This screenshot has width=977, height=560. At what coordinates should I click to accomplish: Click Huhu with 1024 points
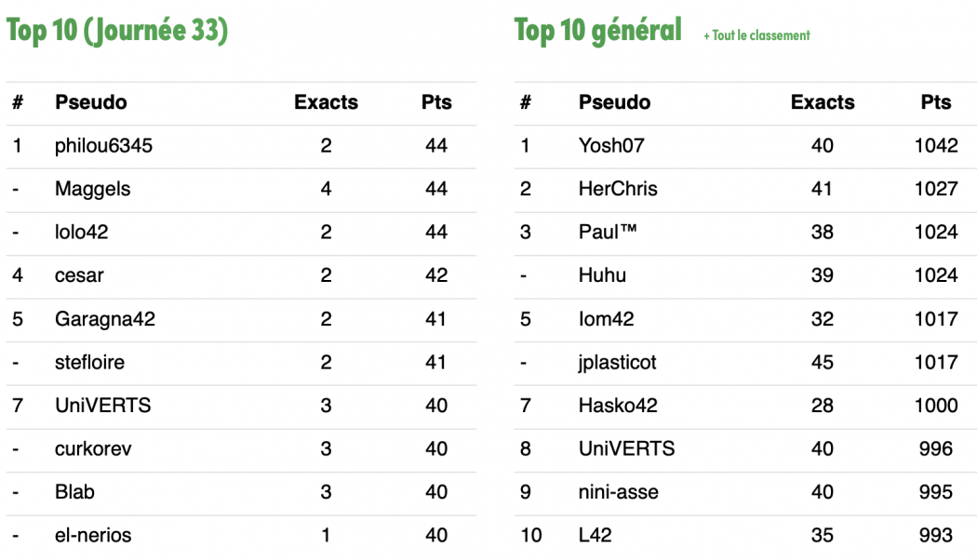[603, 275]
